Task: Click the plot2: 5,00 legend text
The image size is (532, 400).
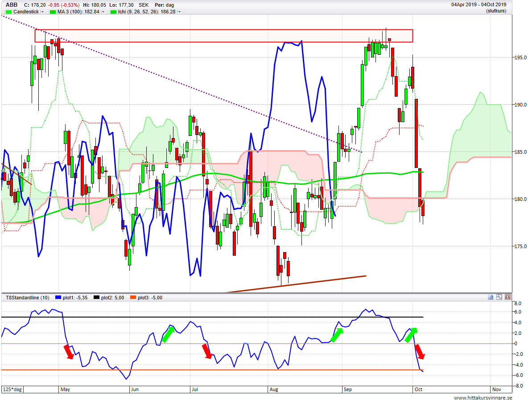Action: click(113, 298)
